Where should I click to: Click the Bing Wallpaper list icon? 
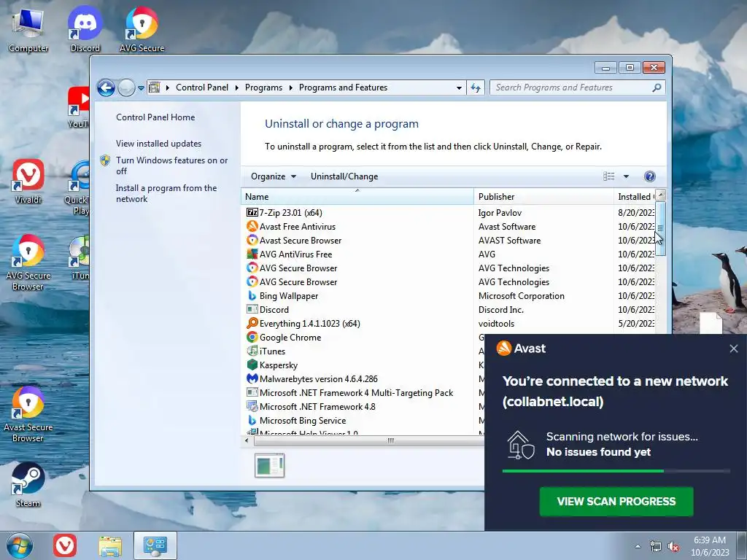coord(252,295)
